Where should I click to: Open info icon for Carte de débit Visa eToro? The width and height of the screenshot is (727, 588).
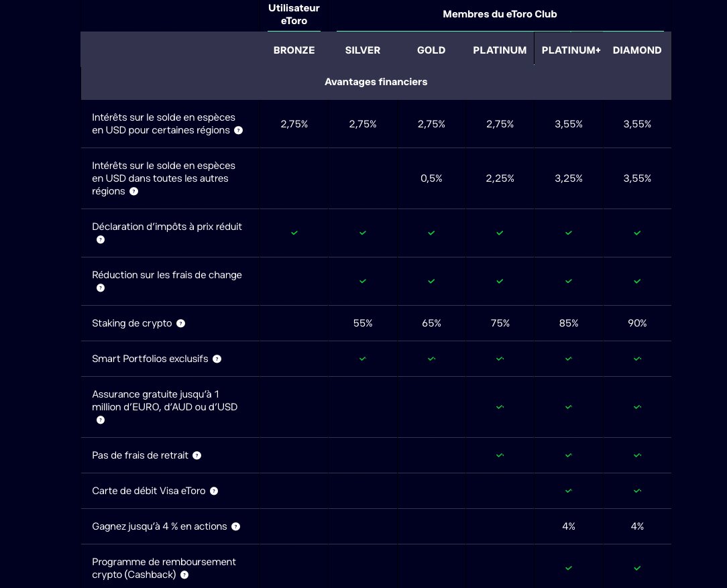click(x=214, y=491)
